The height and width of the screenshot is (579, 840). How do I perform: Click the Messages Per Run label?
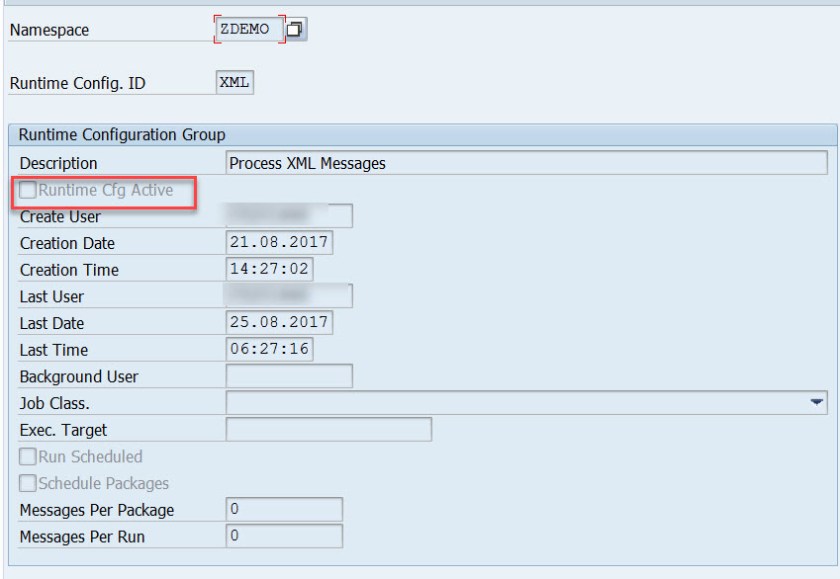pyautogui.click(x=82, y=537)
